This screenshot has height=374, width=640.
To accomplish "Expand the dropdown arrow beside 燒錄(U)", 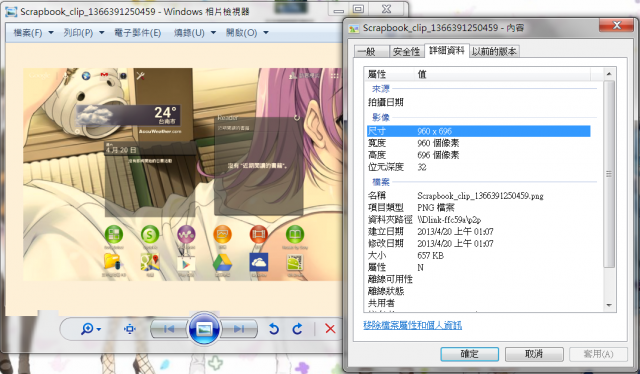I will coord(213,33).
